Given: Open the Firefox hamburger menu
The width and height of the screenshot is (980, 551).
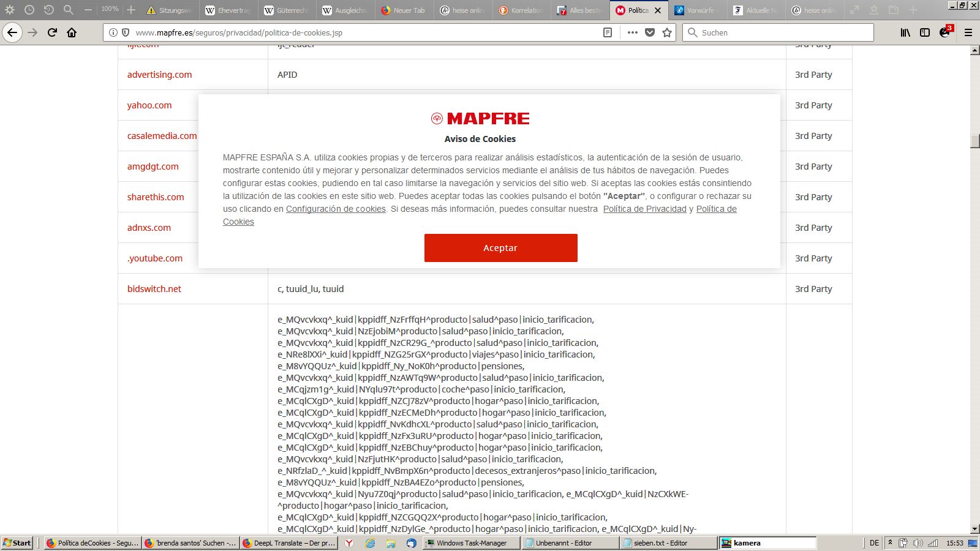Looking at the screenshot, I should click(968, 32).
